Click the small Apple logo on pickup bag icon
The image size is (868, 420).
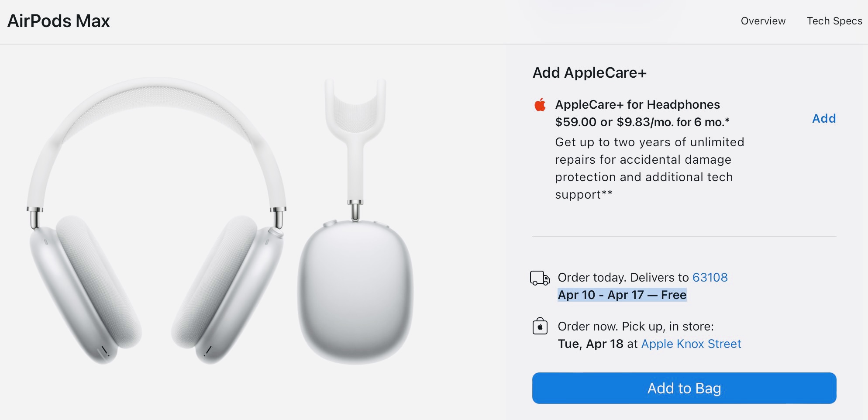pos(540,327)
